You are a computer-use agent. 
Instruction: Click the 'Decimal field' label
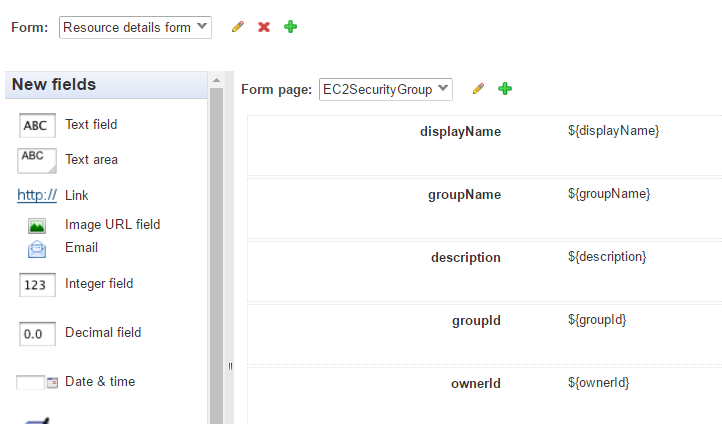[103, 332]
